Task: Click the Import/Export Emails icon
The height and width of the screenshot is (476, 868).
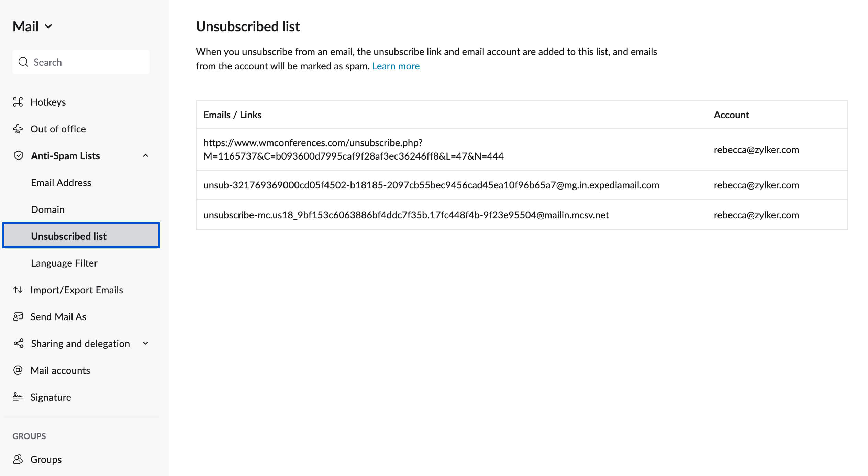Action: [x=18, y=289]
